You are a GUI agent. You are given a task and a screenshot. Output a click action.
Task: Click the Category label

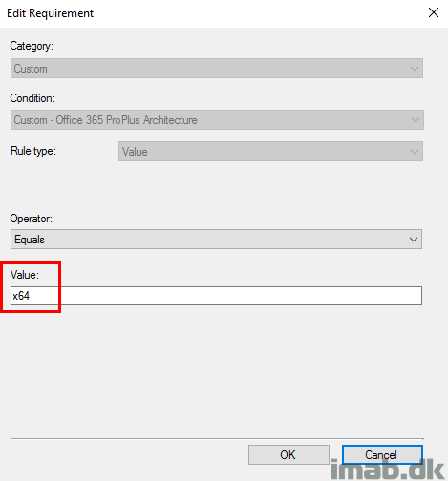[32, 46]
